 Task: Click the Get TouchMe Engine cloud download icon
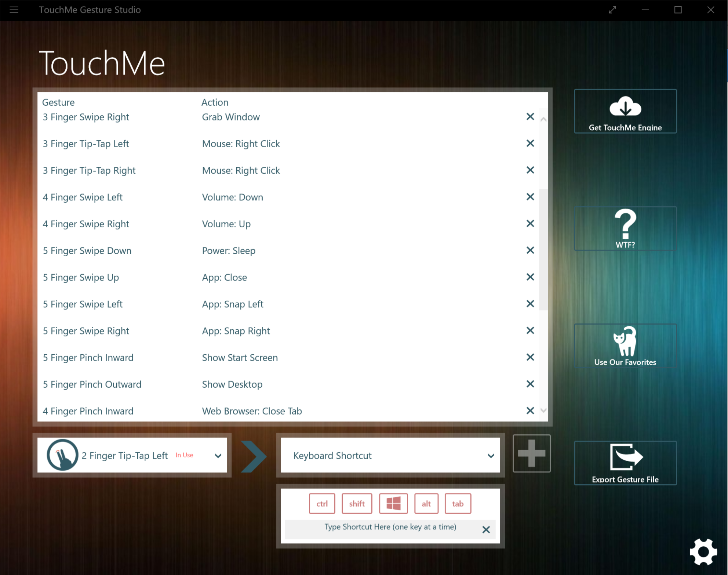625,106
